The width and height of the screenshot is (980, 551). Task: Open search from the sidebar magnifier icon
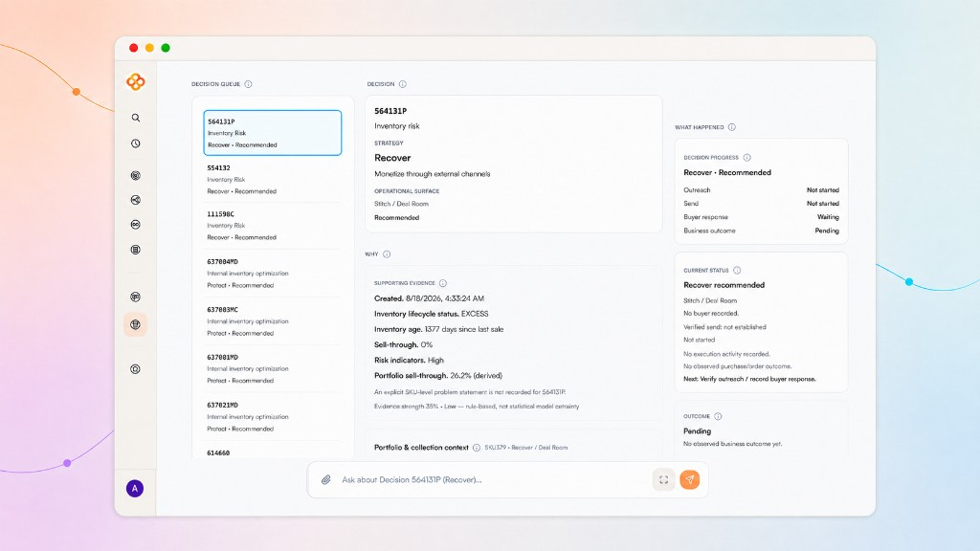(x=136, y=118)
